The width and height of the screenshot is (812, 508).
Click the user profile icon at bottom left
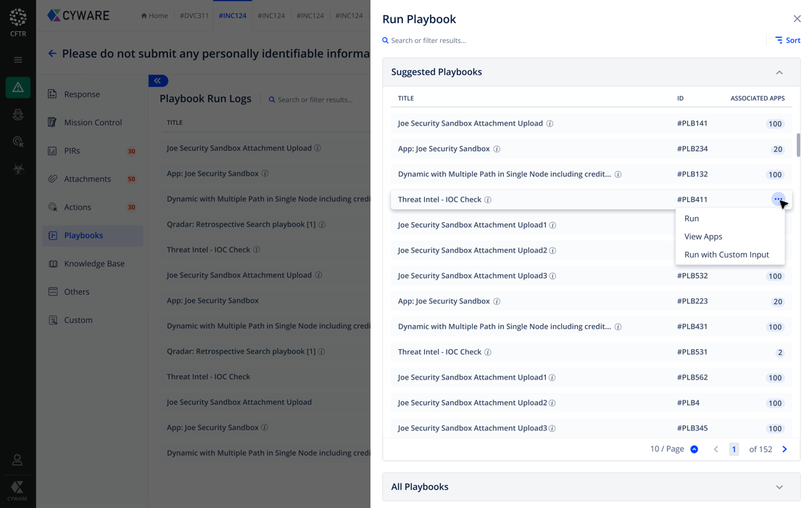[17, 460]
